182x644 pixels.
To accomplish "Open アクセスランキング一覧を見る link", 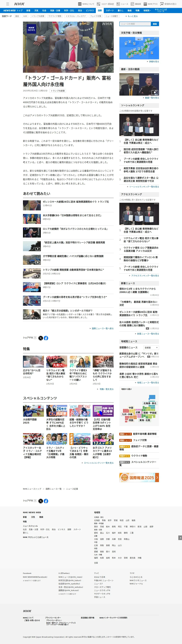I will click(x=144, y=276).
